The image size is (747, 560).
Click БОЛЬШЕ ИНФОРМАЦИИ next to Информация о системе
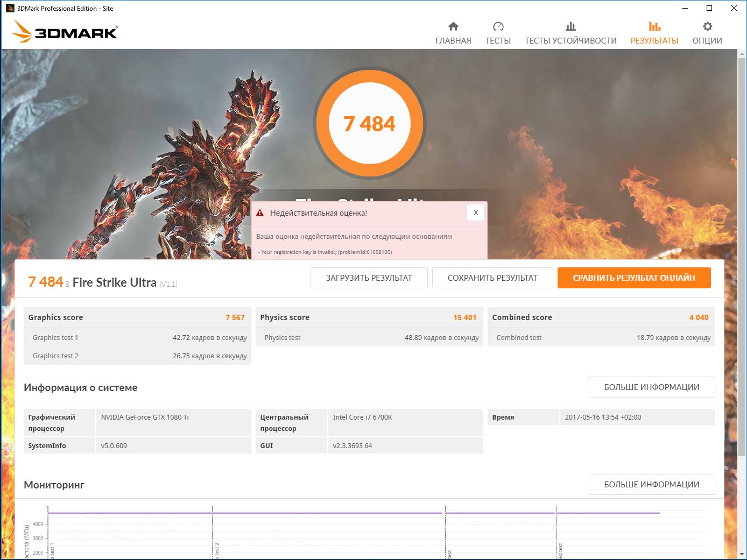[652, 387]
